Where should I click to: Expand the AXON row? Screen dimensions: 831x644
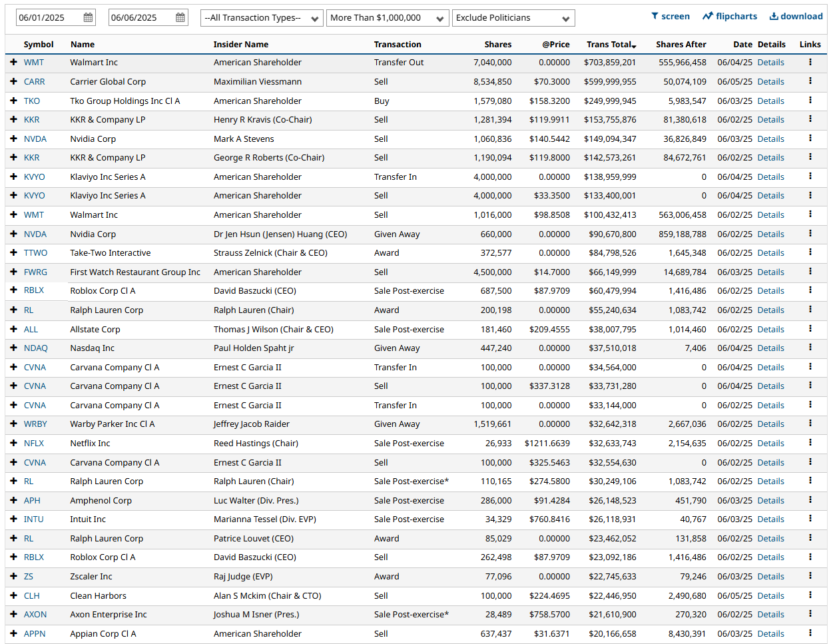(13, 614)
